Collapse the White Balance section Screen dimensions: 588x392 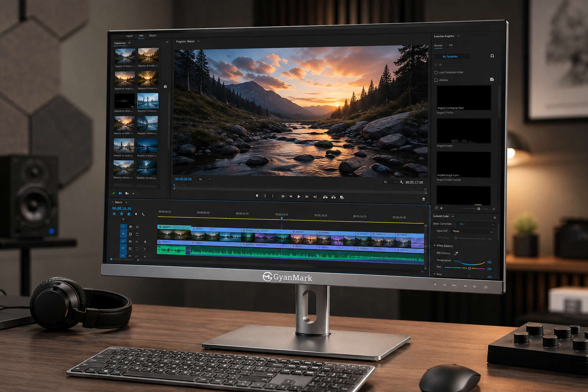tap(434, 245)
